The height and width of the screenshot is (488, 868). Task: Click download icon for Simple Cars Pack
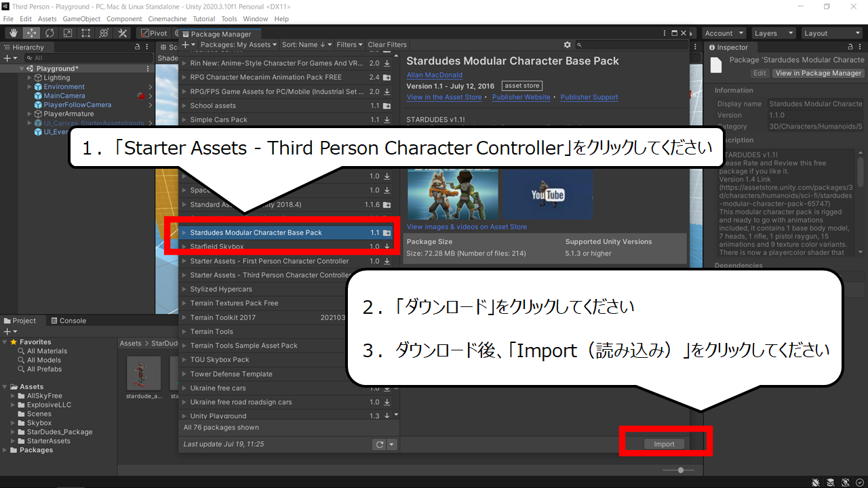tap(387, 120)
